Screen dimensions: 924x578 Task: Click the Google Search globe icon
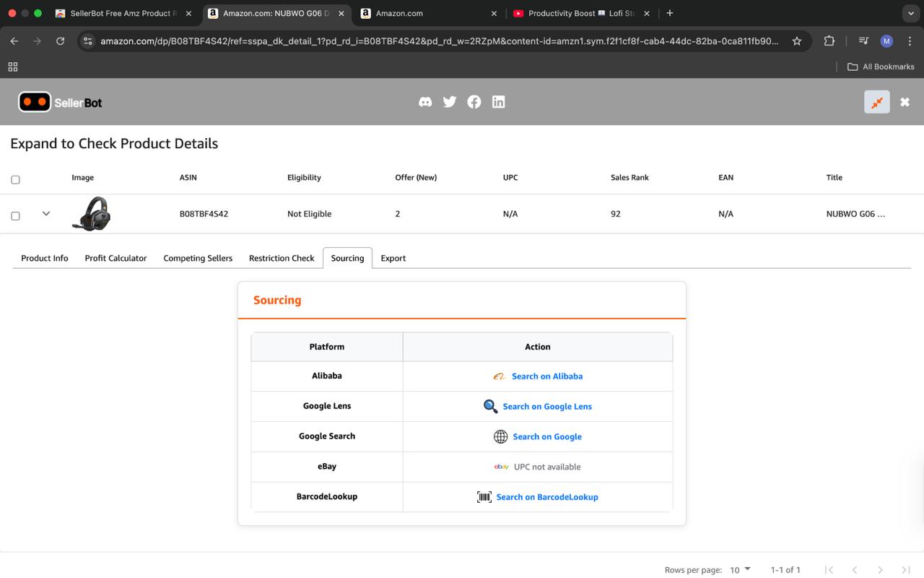click(500, 436)
